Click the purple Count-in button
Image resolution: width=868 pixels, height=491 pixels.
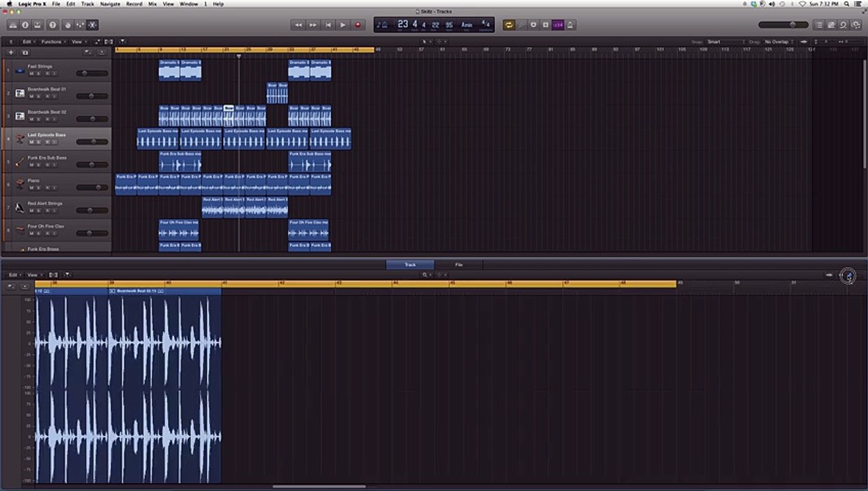tap(558, 25)
